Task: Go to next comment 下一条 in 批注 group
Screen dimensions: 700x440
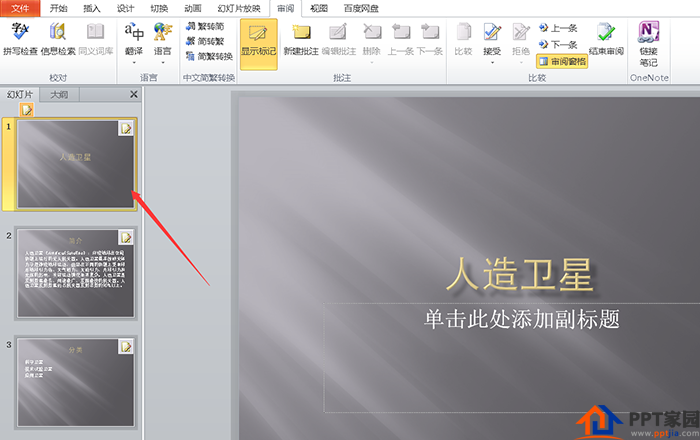Action: tap(430, 39)
